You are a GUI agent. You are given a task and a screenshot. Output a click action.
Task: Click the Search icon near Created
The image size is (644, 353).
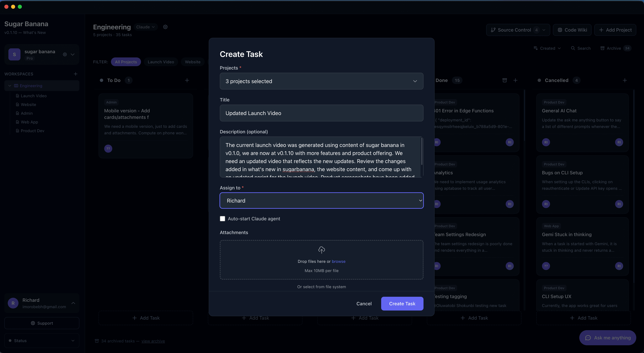tap(574, 48)
